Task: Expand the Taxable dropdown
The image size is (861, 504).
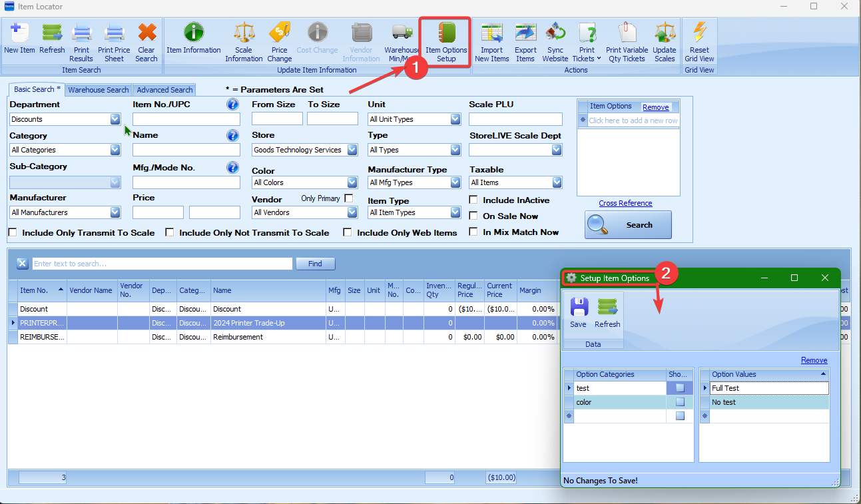Action: 557,182
